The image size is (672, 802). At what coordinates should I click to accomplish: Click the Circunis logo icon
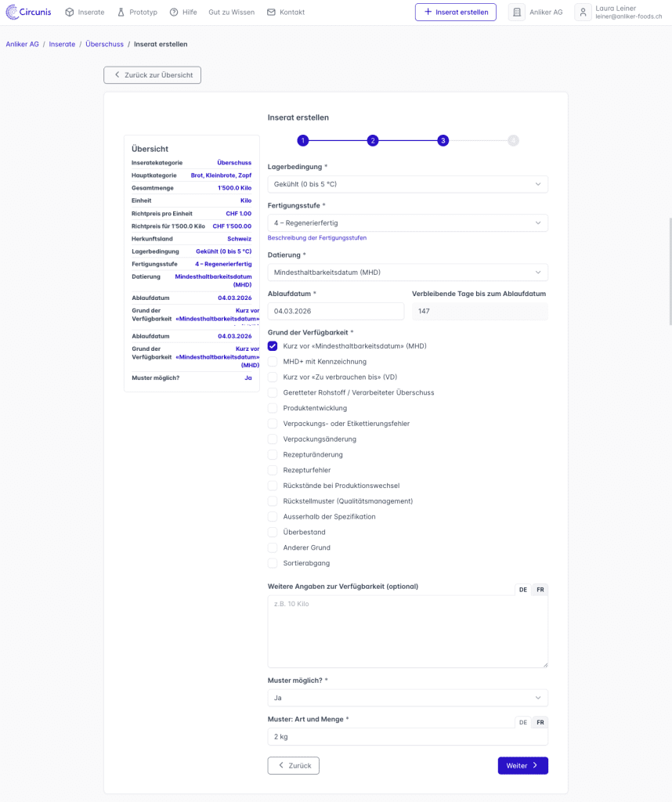pos(13,12)
